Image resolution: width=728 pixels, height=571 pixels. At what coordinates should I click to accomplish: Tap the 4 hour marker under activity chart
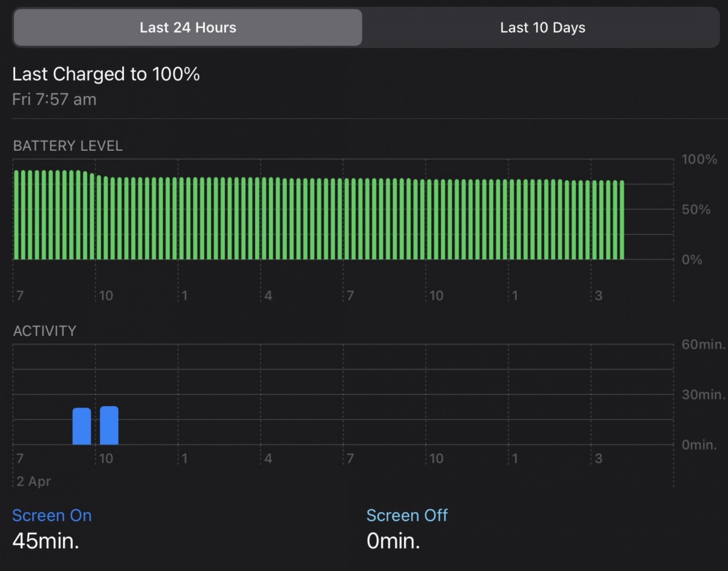point(268,459)
